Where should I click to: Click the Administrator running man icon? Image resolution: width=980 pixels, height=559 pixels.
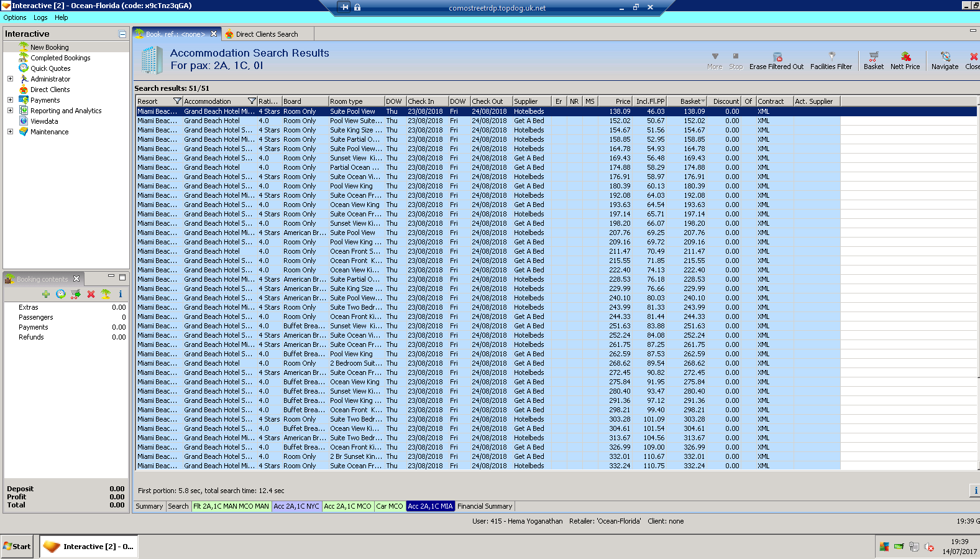click(x=24, y=79)
